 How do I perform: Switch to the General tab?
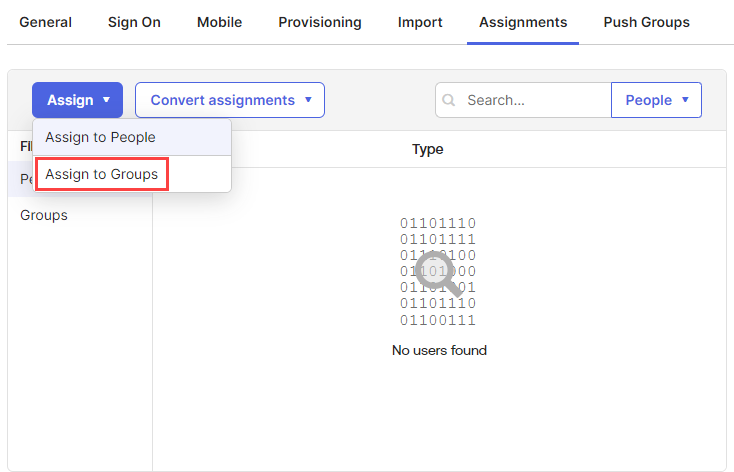(x=45, y=22)
